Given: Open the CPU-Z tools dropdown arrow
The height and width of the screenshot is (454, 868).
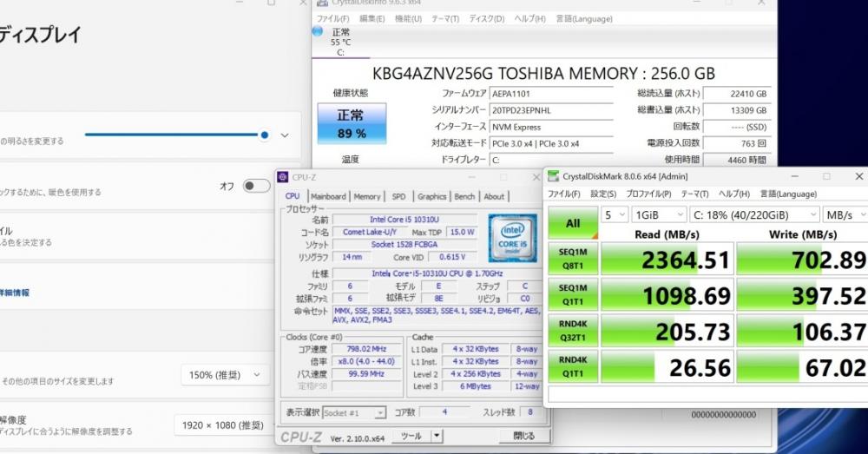Looking at the screenshot, I should pyautogui.click(x=437, y=436).
